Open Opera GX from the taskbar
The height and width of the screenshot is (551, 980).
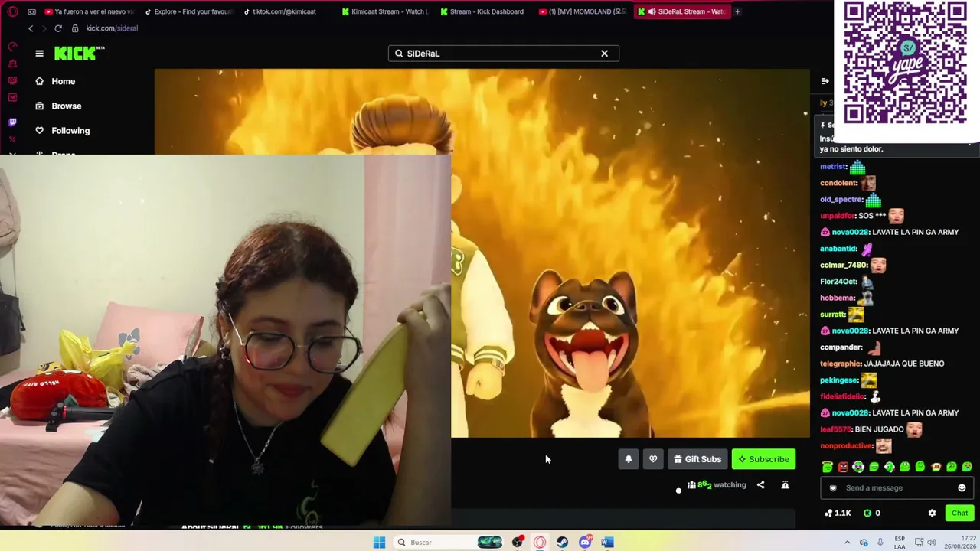tap(540, 543)
